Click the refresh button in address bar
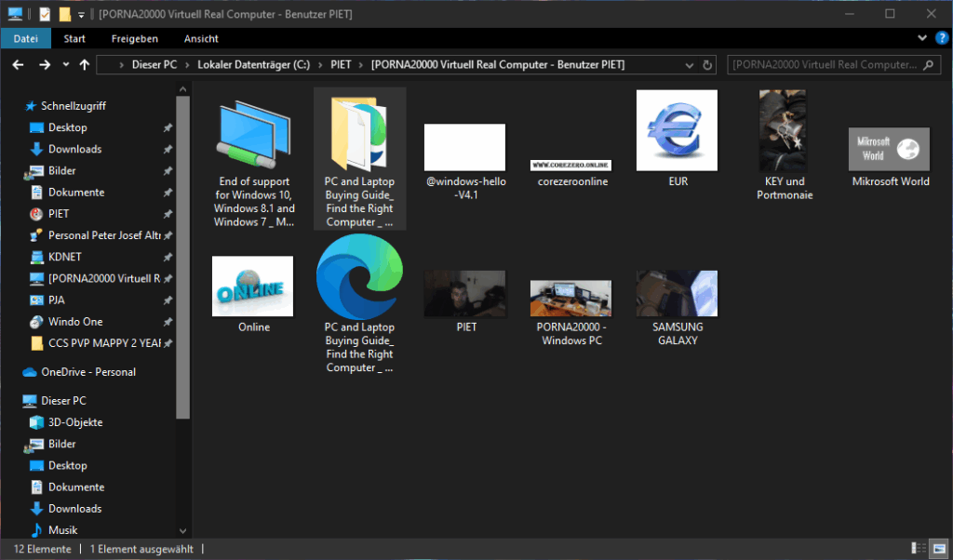953x560 pixels. tap(708, 65)
